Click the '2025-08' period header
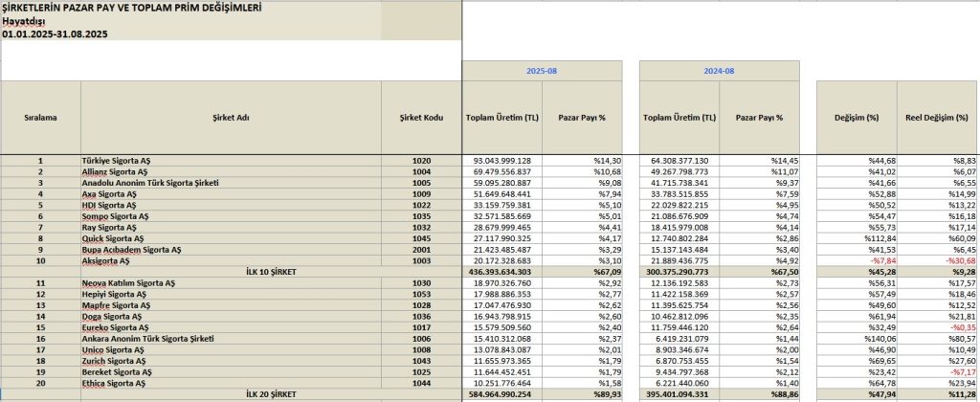The image size is (980, 402). [x=542, y=71]
